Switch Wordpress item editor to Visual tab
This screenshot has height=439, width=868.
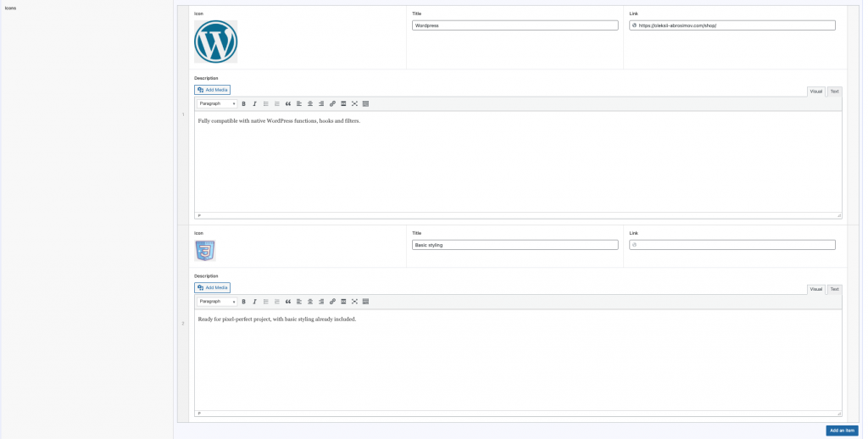tap(816, 92)
